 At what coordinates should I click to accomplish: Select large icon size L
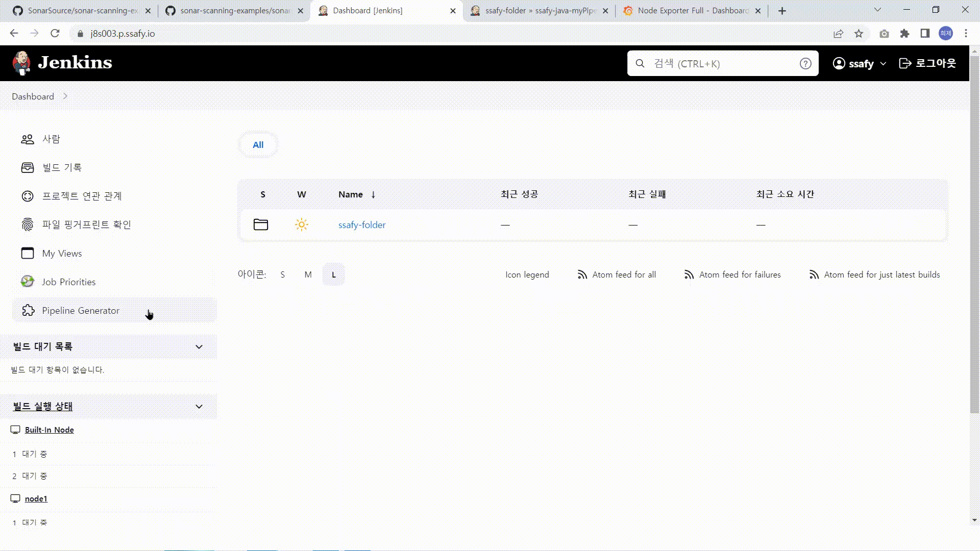click(x=334, y=274)
